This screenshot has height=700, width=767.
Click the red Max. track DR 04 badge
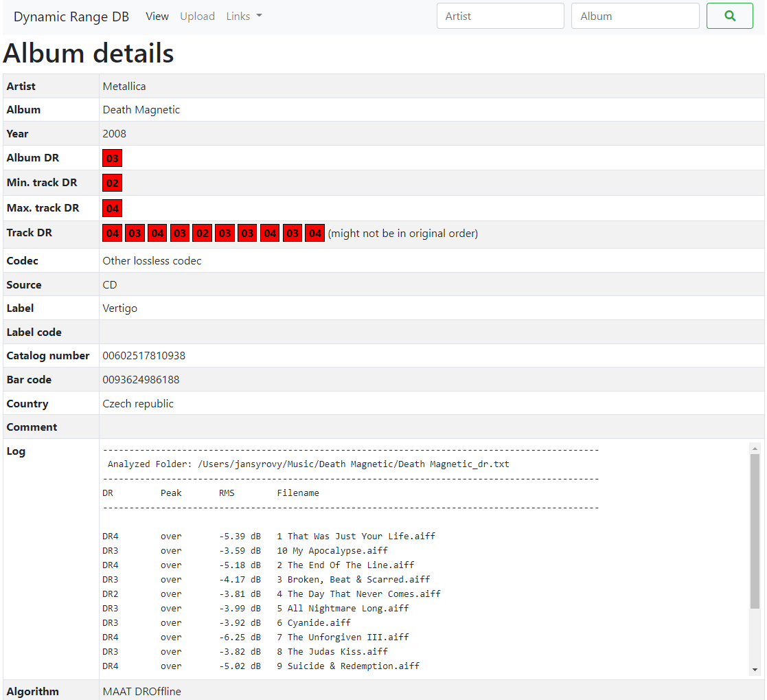tap(112, 208)
